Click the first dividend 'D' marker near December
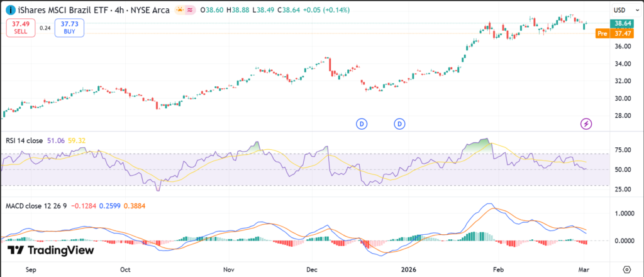Image resolution: width=644 pixels, height=277 pixels. tap(362, 124)
